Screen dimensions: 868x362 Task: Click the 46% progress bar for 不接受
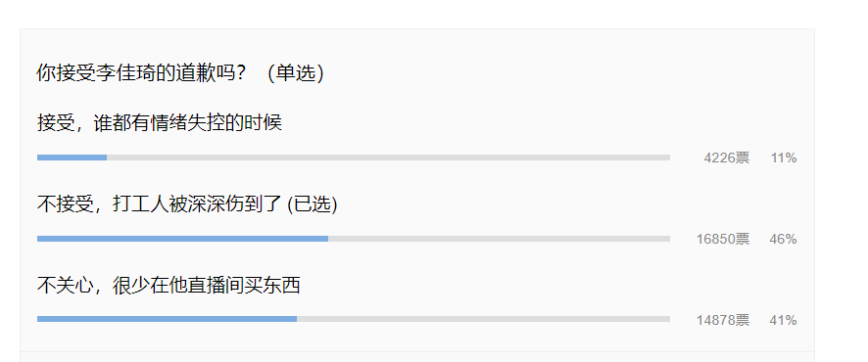[354, 239]
